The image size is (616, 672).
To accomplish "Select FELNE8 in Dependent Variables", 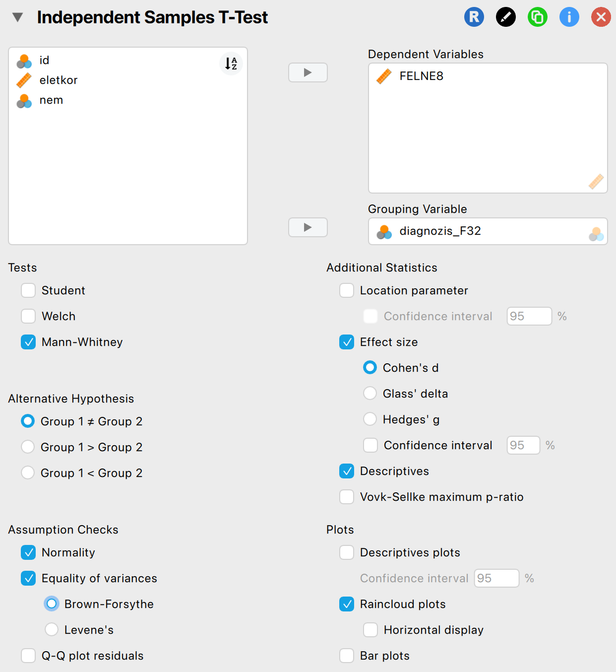I will click(421, 76).
